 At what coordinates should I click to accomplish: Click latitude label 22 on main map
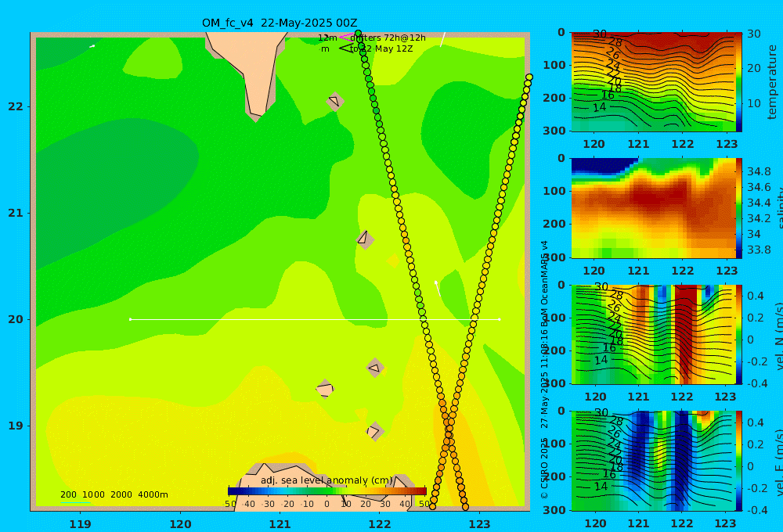click(x=16, y=107)
